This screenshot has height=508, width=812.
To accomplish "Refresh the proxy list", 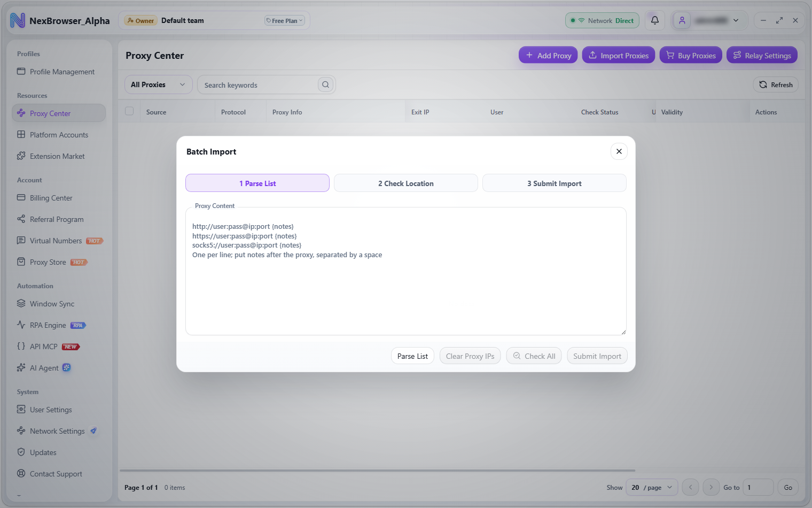I will coord(776,84).
